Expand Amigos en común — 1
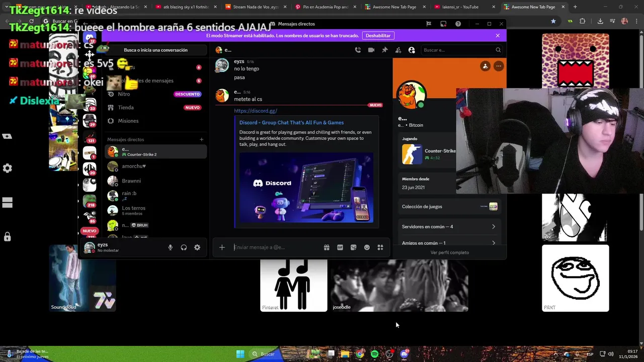Image resolution: width=644 pixels, height=362 pixels. pyautogui.click(x=449, y=242)
